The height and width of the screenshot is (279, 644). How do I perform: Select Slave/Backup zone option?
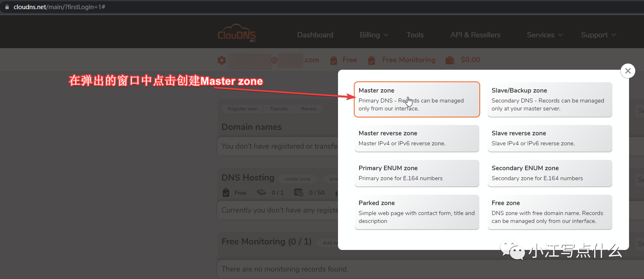click(x=550, y=100)
